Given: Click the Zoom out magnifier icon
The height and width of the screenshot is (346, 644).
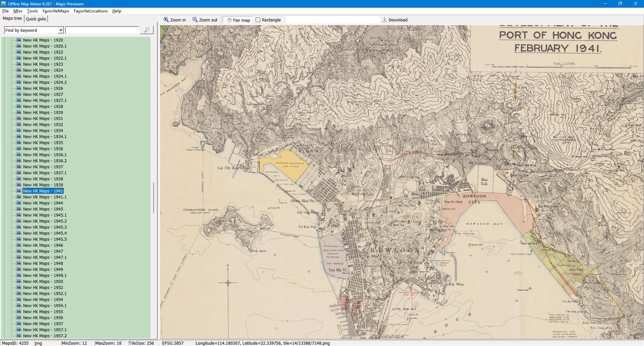Looking at the screenshot, I should point(195,20).
